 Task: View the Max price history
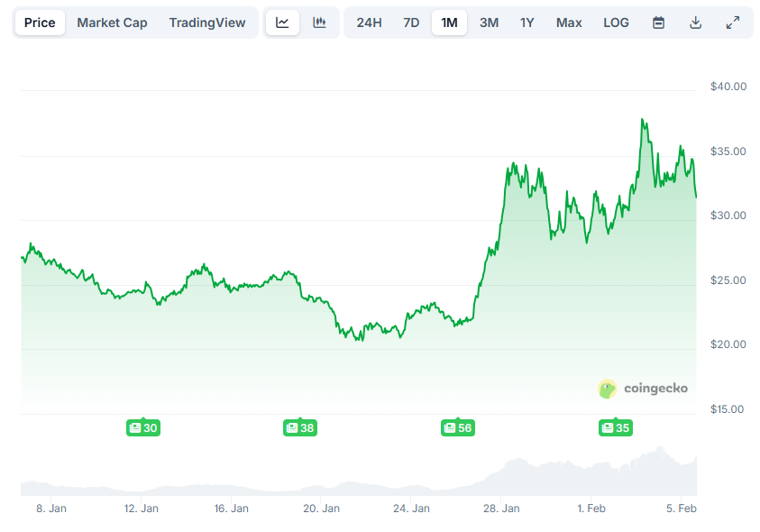click(569, 22)
